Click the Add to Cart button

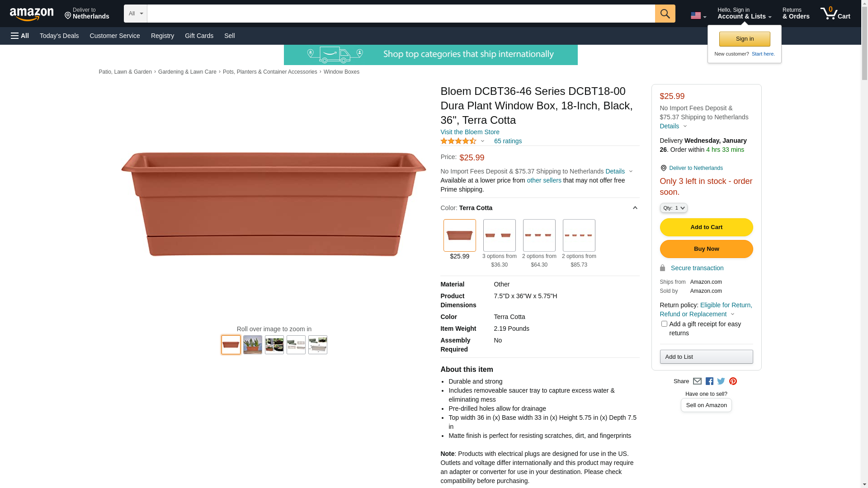tap(706, 227)
